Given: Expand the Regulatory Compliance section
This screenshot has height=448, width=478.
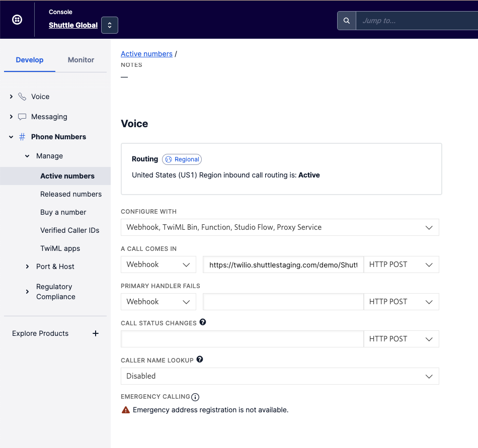Looking at the screenshot, I should 27,292.
